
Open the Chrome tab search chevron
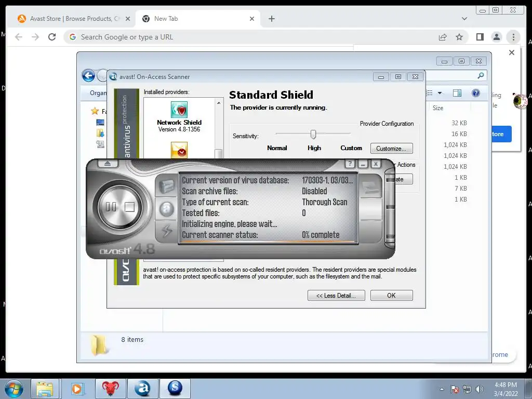click(x=464, y=19)
